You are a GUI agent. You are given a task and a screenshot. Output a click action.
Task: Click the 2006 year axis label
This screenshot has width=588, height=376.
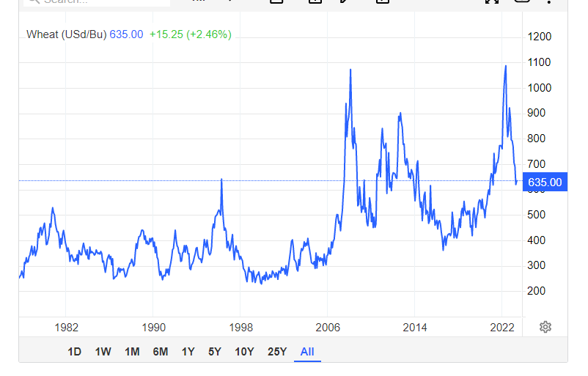[x=328, y=328]
